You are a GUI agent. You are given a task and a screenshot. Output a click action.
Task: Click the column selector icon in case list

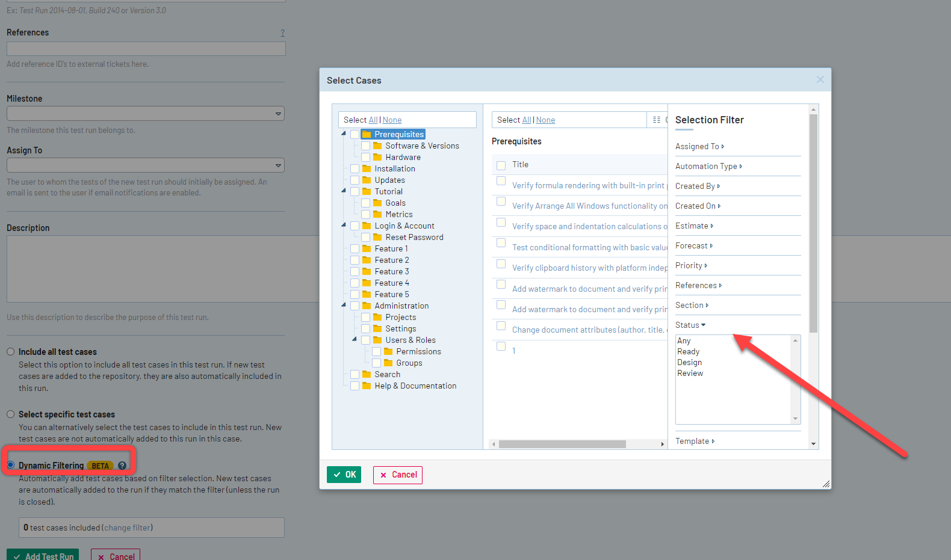coord(656,120)
